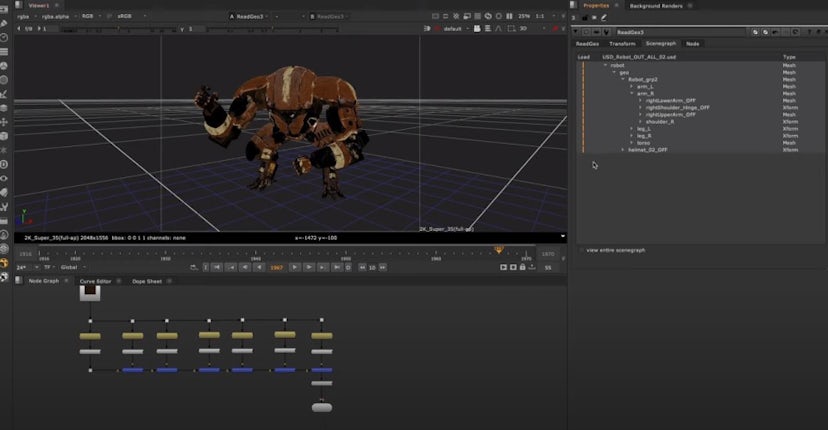Collapse the arm_R tree item

(631, 93)
